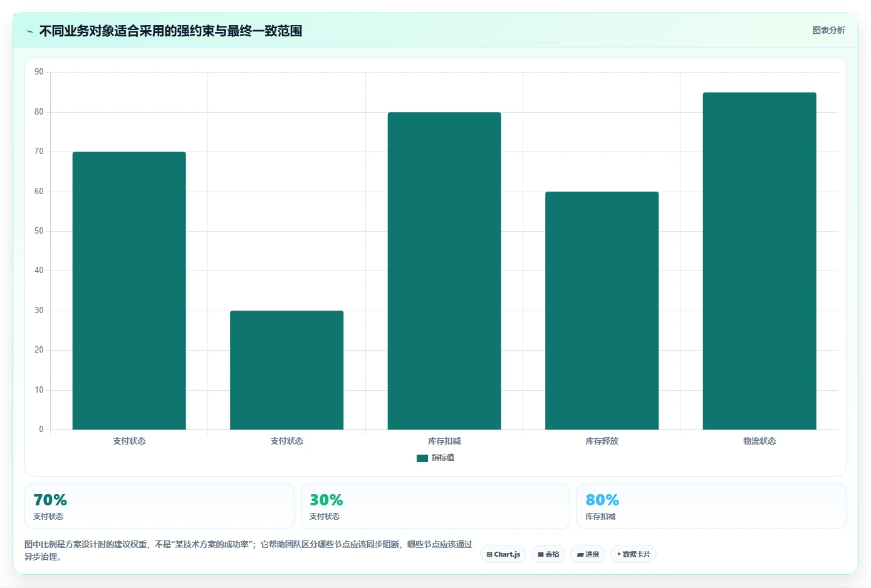Image resolution: width=871 pixels, height=588 pixels.
Task: Click the Chart.js tag chip
Action: coord(503,554)
